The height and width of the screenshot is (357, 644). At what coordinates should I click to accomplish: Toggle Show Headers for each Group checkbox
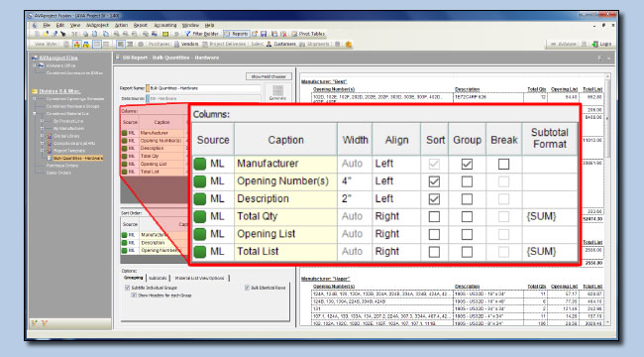(x=133, y=296)
